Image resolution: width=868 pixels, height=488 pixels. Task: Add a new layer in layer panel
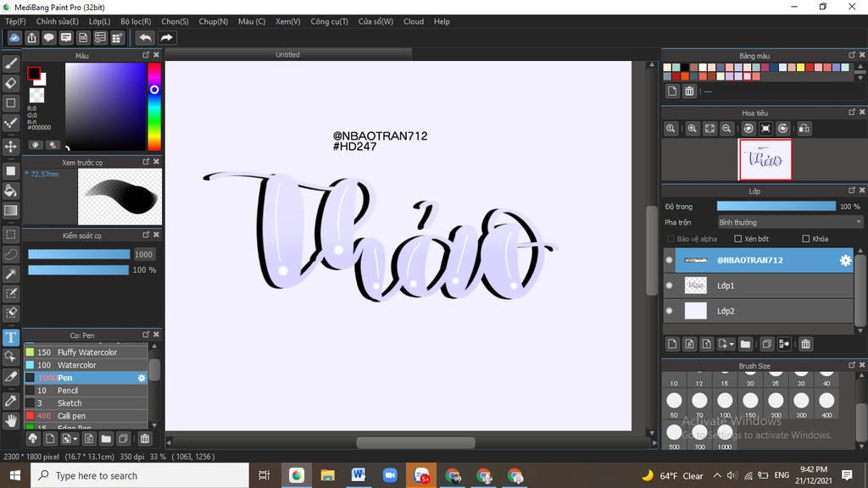672,344
